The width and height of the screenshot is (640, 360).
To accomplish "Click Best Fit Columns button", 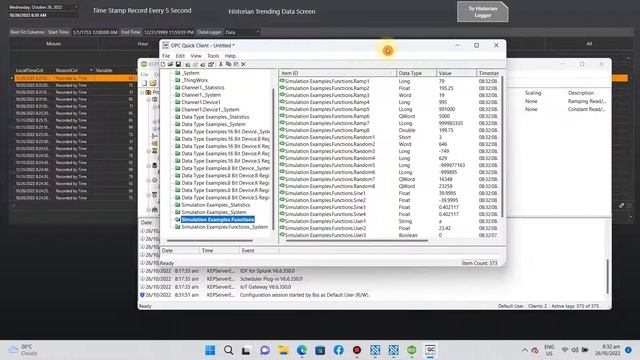I will (x=27, y=32).
